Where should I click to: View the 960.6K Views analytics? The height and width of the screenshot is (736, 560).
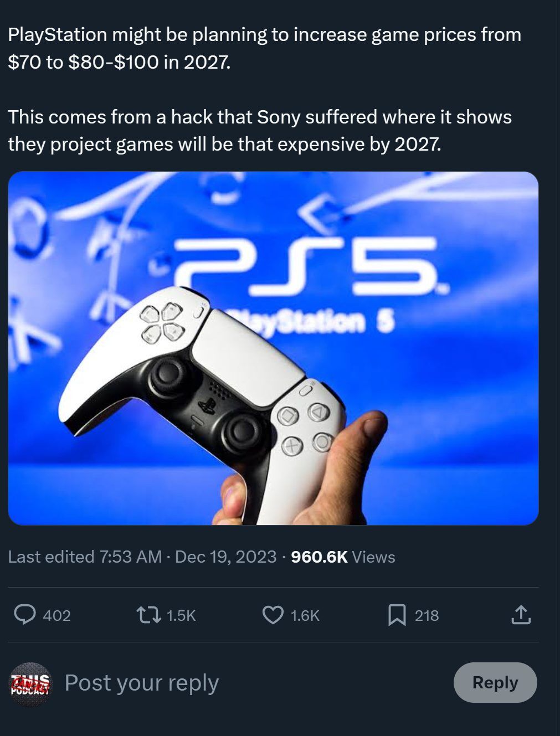(343, 557)
